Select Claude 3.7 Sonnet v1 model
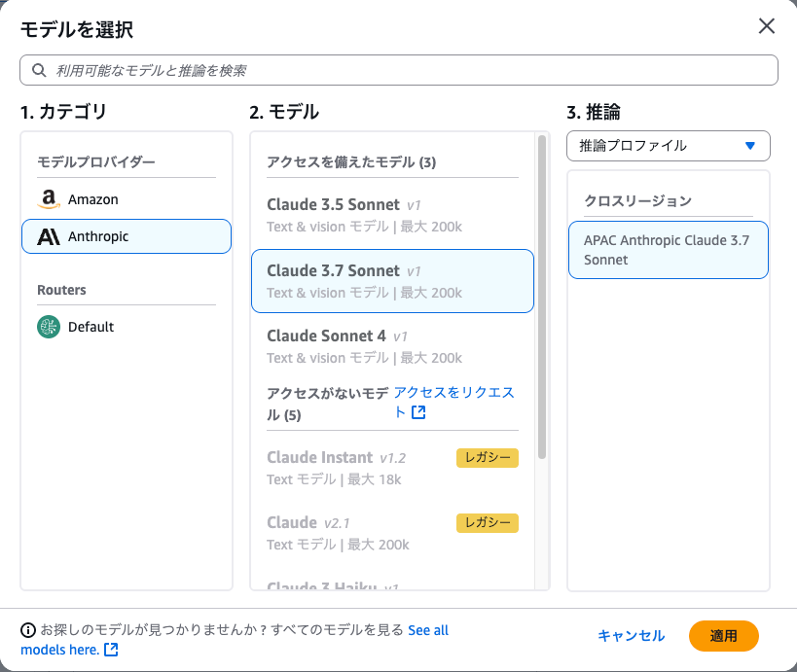The width and height of the screenshot is (797, 672). coord(392,281)
